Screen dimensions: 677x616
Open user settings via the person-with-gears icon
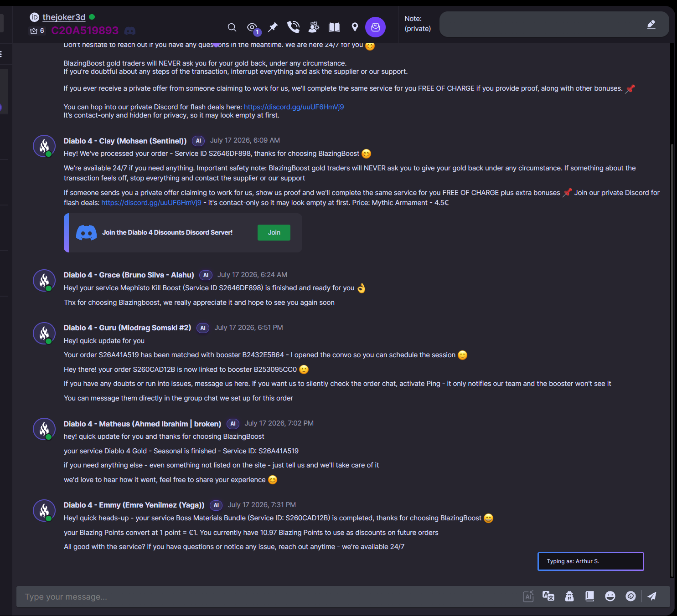click(x=314, y=27)
